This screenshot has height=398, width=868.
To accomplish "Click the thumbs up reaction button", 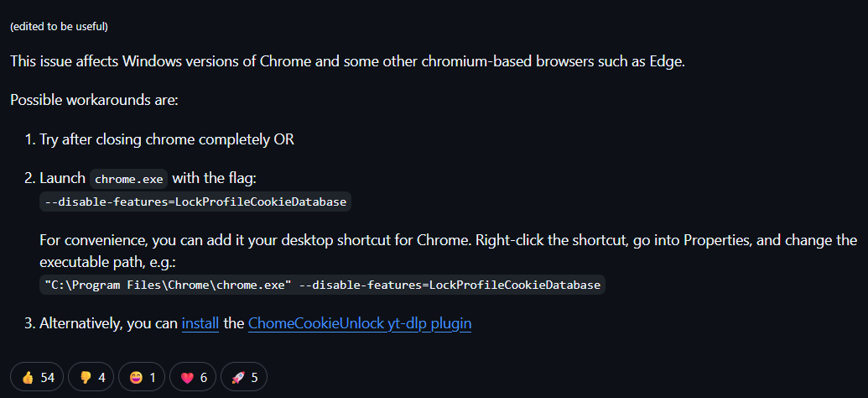I will click(x=38, y=377).
